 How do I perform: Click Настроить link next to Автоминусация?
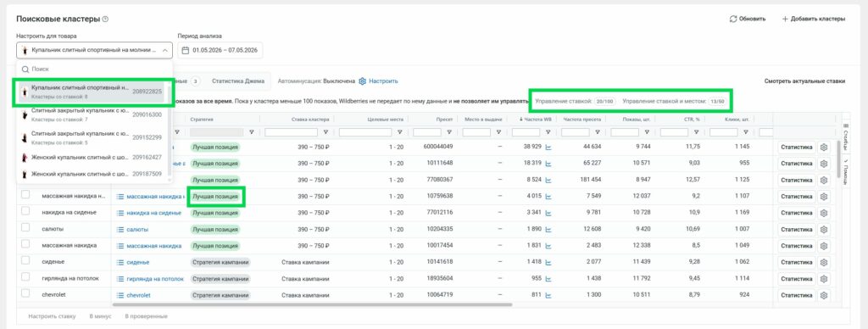(x=383, y=81)
